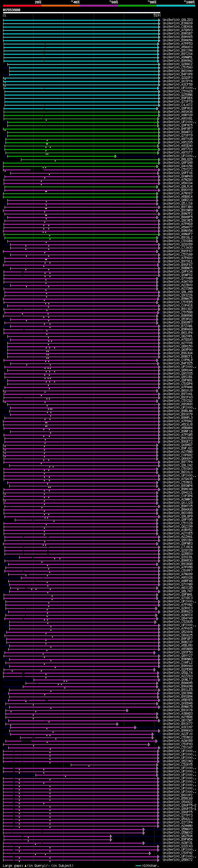This screenshot has width=198, height=868.
Task: Select the UniRef100_Q8H150 label
Action: tap(178, 346)
